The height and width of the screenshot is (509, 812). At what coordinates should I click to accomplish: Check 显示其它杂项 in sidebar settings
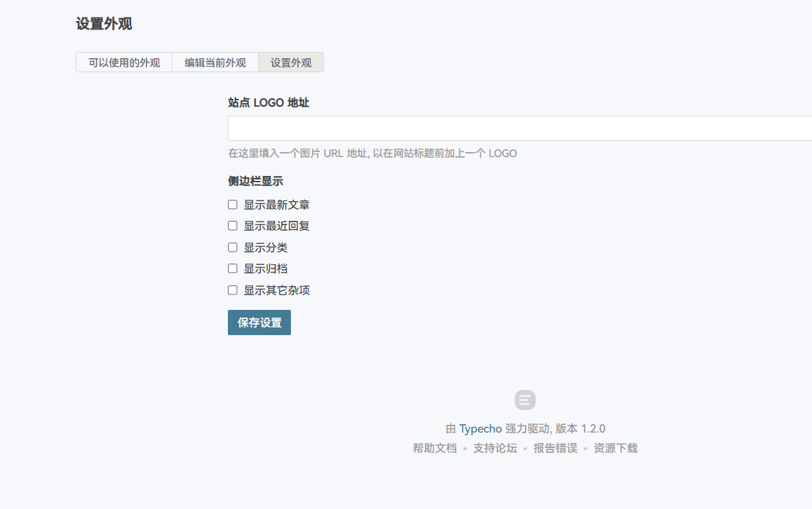point(232,290)
